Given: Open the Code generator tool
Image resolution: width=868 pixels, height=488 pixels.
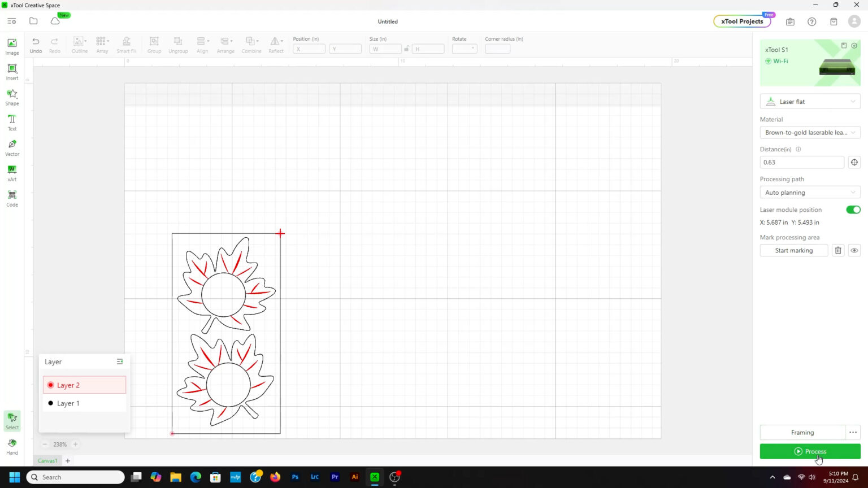Looking at the screenshot, I should point(12,198).
